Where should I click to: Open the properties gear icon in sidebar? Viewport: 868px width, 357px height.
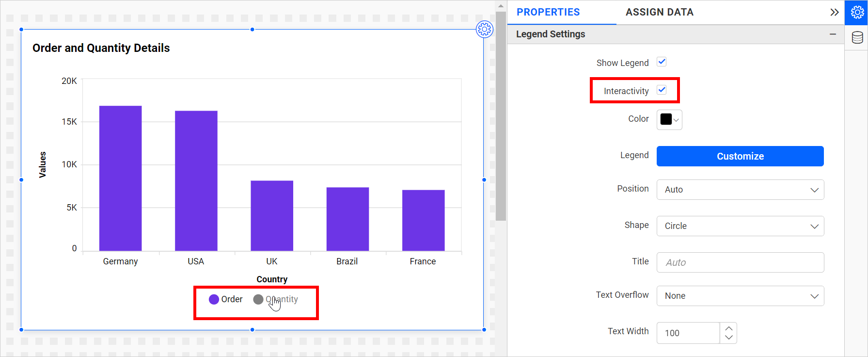tap(857, 13)
